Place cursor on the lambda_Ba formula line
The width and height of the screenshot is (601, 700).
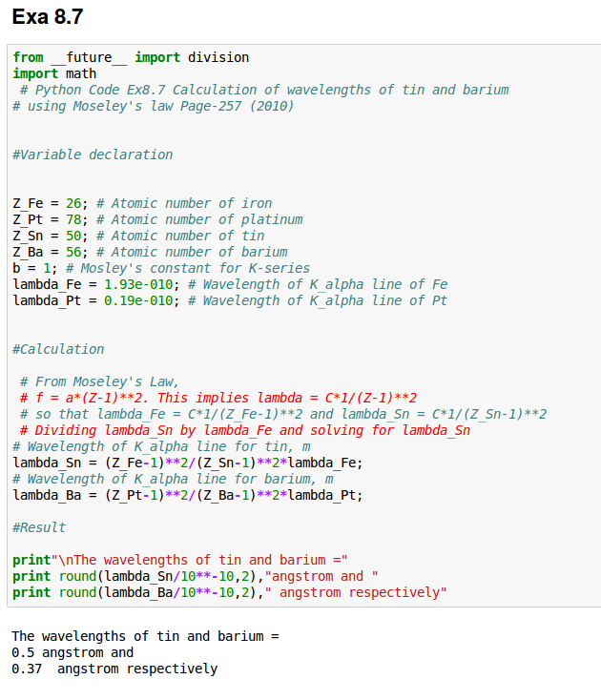coord(187,495)
